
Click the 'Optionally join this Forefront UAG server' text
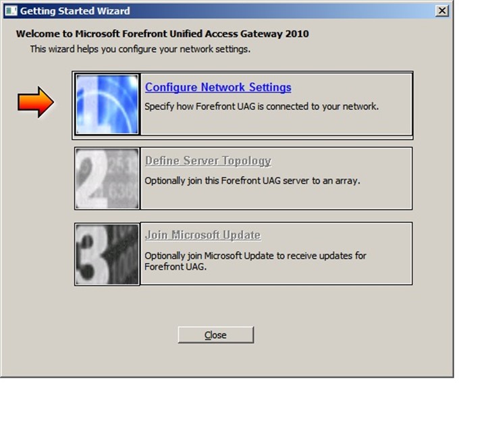[252, 181]
